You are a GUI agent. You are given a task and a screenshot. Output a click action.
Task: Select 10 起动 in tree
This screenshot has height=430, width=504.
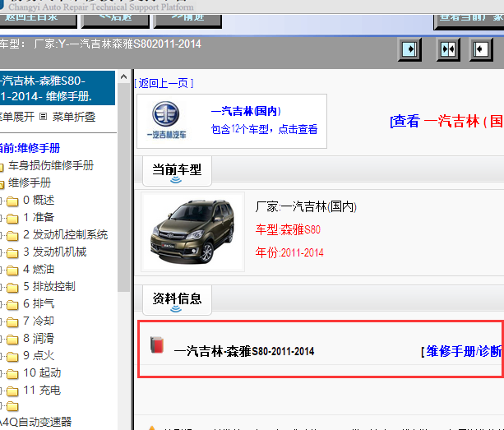point(42,372)
